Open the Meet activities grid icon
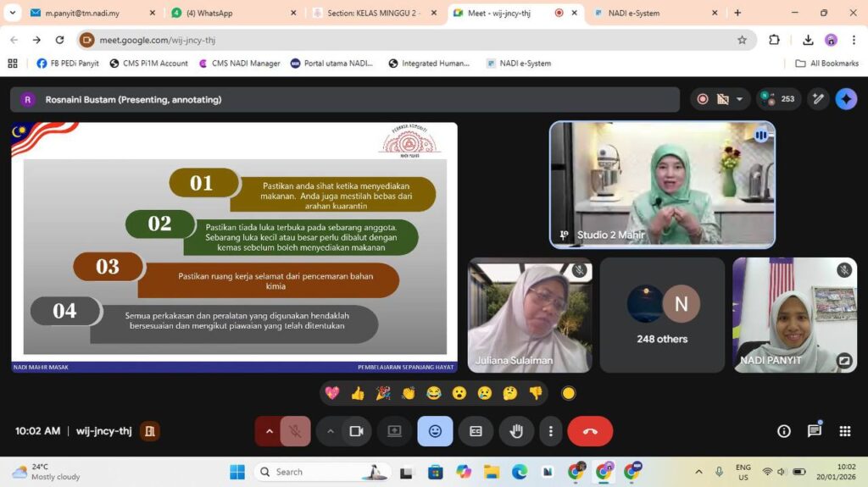The width and height of the screenshot is (868, 487). click(x=844, y=431)
